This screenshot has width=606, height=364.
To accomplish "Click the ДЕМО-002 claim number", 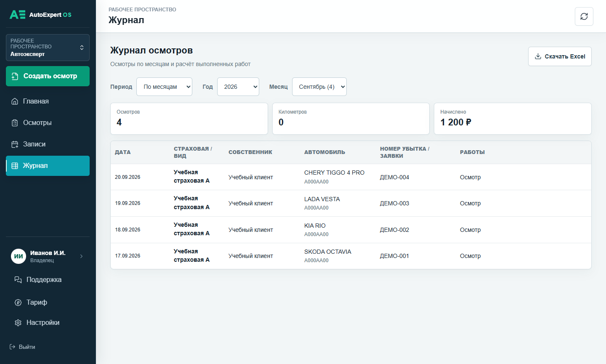I will [x=394, y=230].
